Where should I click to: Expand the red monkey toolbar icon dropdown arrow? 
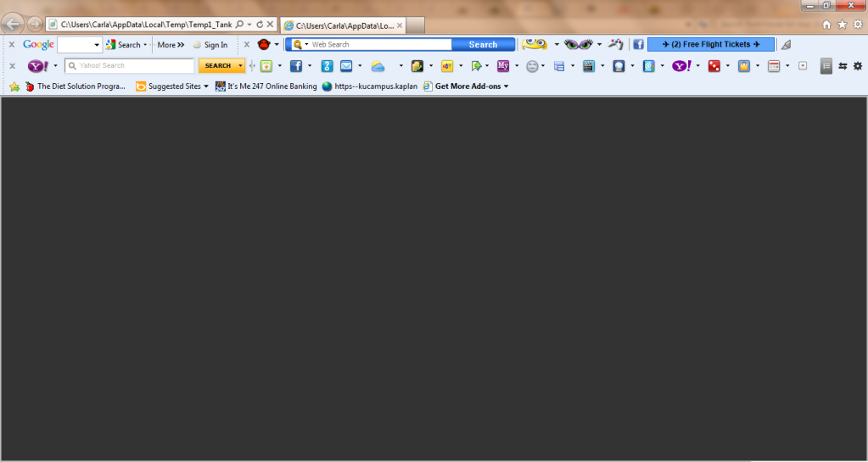point(277,45)
